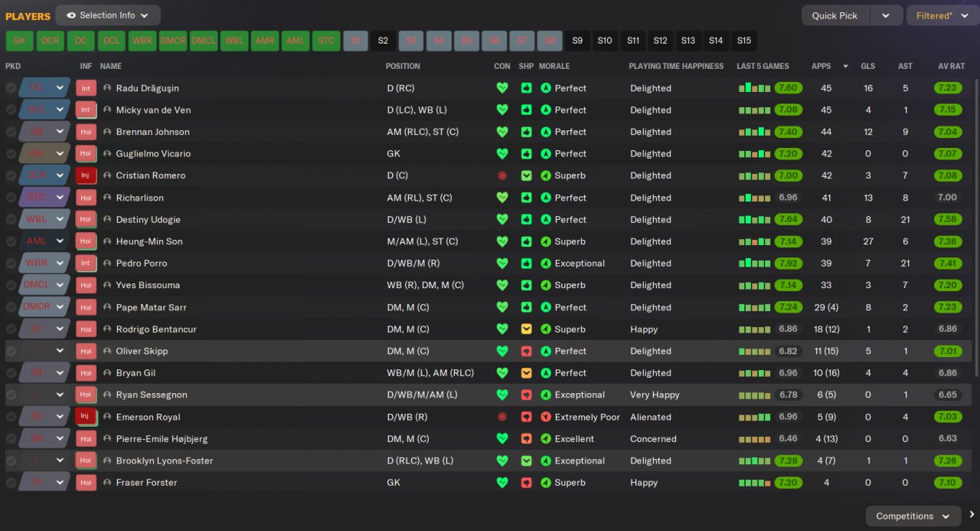Click Oliver Skipp's red match sharpness icon

tap(526, 351)
